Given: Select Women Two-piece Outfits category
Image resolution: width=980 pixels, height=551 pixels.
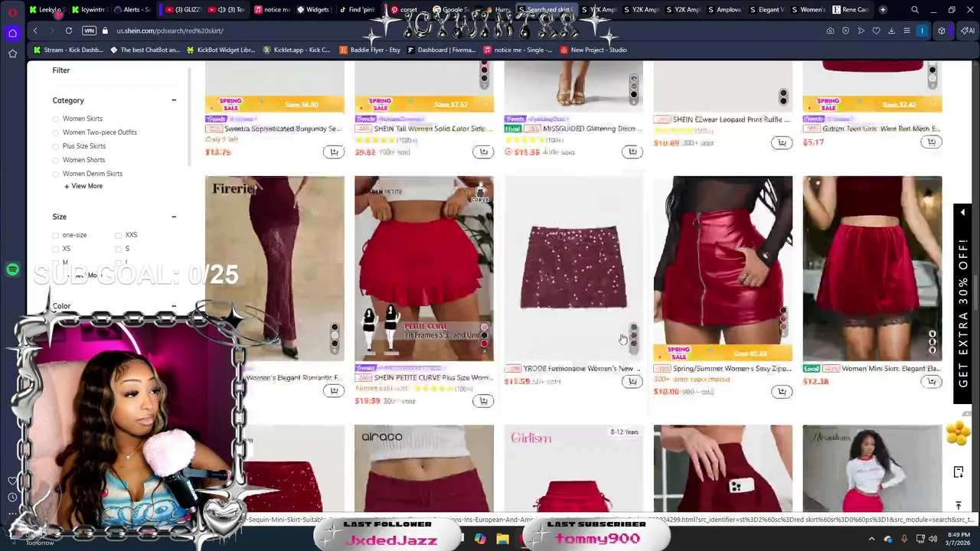Looking at the screenshot, I should coord(56,132).
